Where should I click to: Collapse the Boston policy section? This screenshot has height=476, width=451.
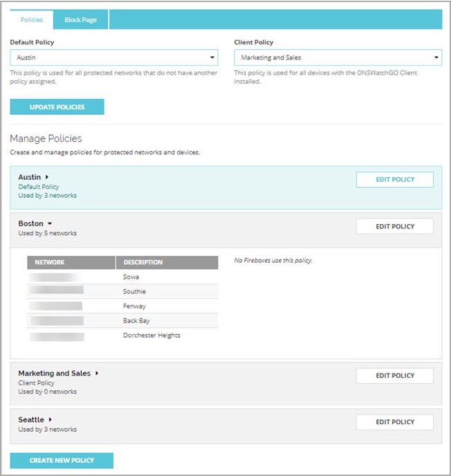click(x=50, y=223)
